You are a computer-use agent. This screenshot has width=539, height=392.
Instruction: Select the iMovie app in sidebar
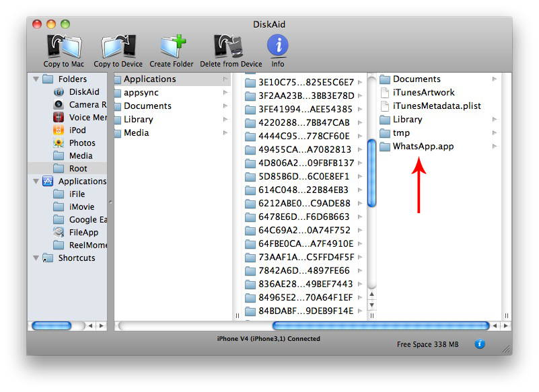pyautogui.click(x=81, y=207)
